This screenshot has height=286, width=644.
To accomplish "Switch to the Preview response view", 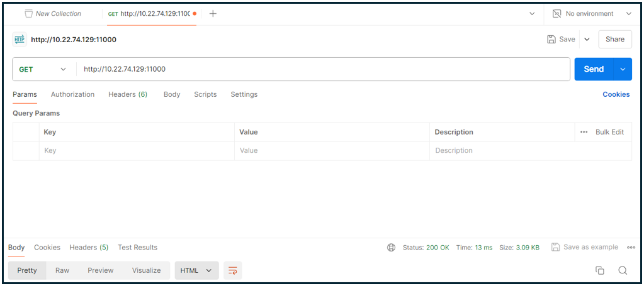I will coord(101,270).
